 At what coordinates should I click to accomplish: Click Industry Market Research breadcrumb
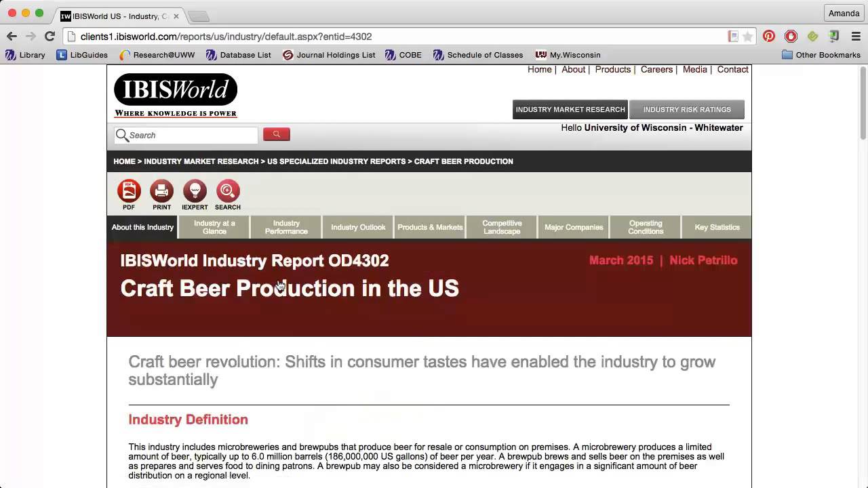tap(201, 161)
